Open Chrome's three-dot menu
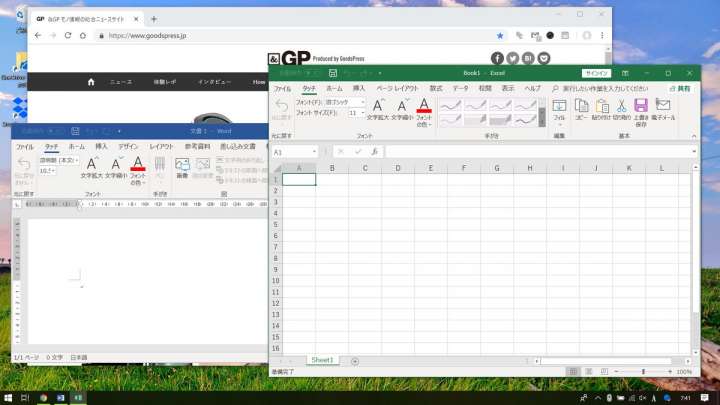 (602, 35)
